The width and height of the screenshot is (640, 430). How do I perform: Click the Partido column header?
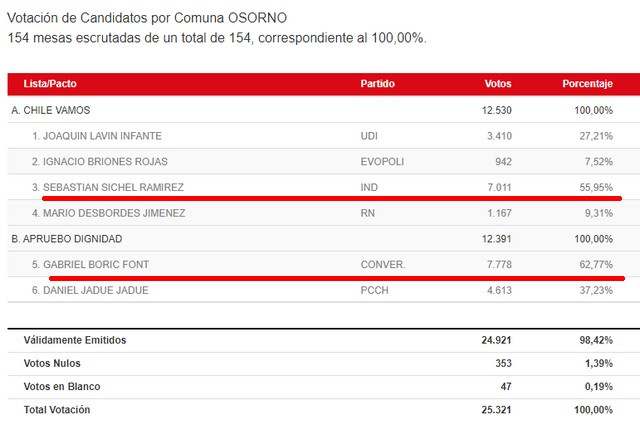(x=377, y=84)
